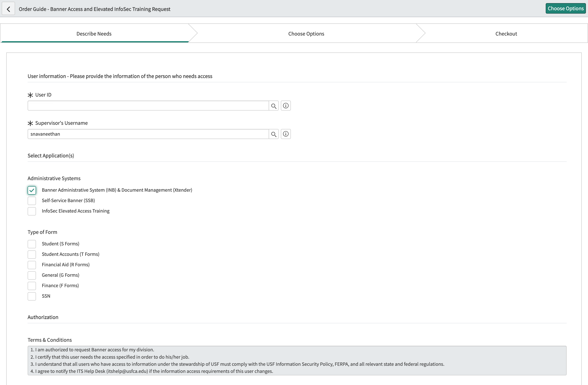Check Student Accounts (T Forms) checkbox

coord(32,254)
